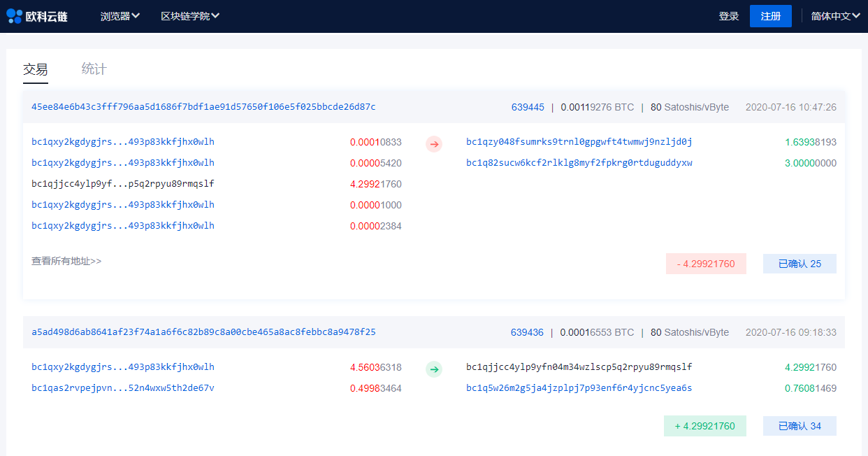Open input address bc1qas2rvpejpvn...52n4wxw5th2de67v
The width and height of the screenshot is (868, 456).
[x=123, y=388]
